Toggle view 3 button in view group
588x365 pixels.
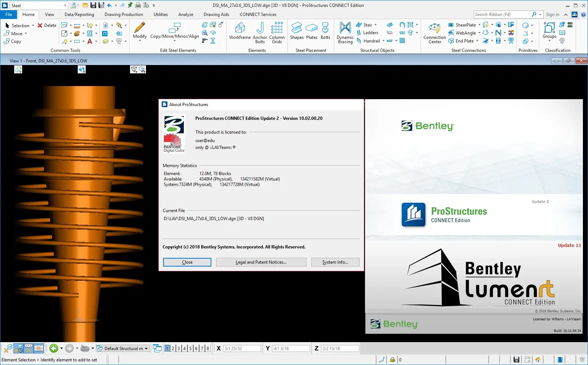click(179, 348)
